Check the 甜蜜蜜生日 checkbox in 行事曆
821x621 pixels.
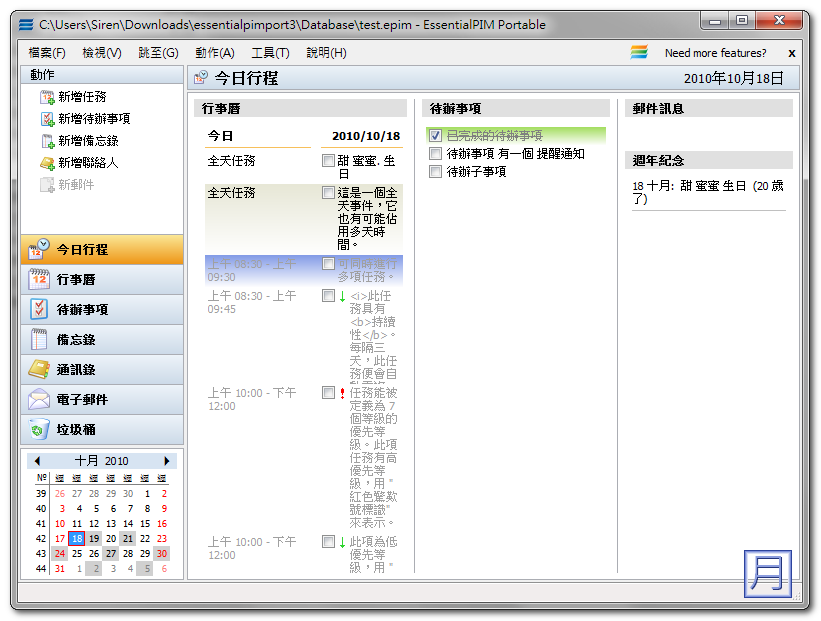pos(328,159)
